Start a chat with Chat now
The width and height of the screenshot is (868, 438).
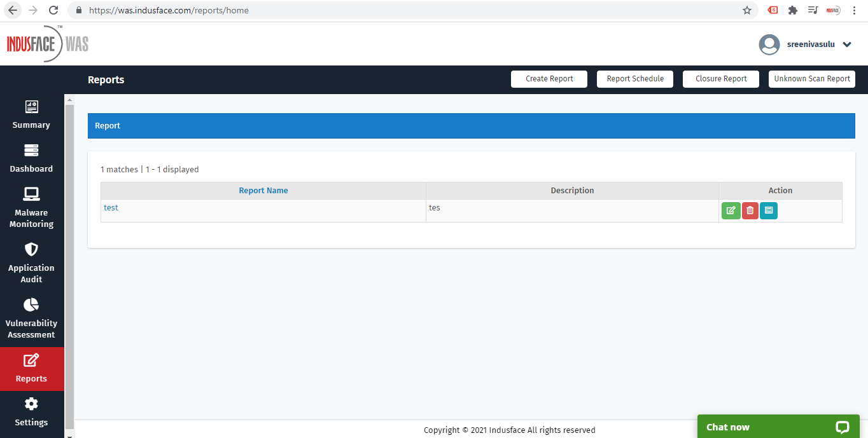click(x=778, y=427)
